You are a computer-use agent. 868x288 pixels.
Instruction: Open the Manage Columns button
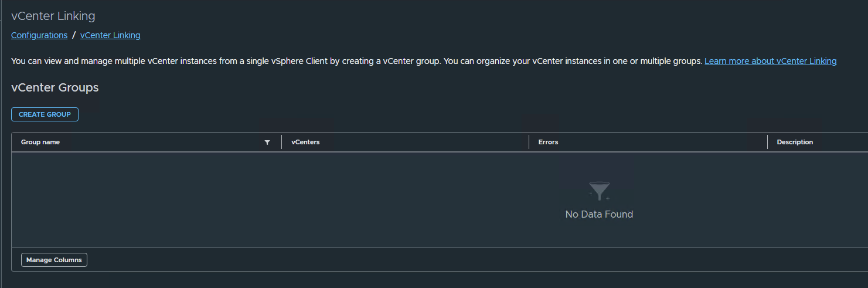(x=54, y=260)
